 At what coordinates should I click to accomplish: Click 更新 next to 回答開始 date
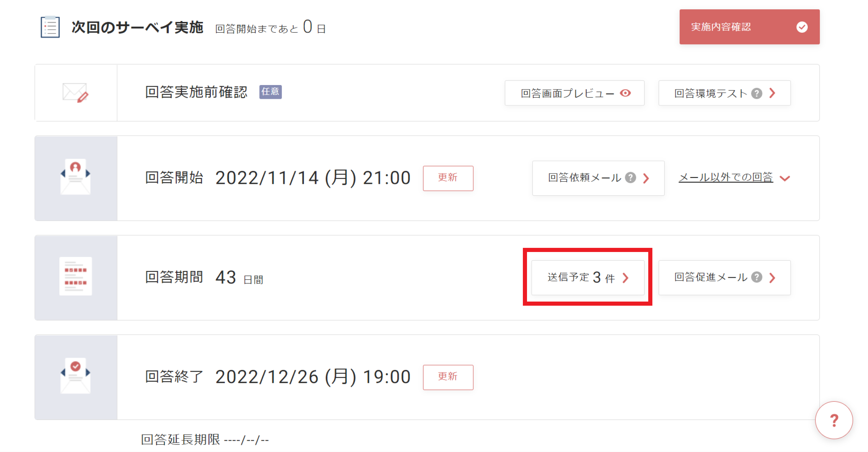[448, 178]
